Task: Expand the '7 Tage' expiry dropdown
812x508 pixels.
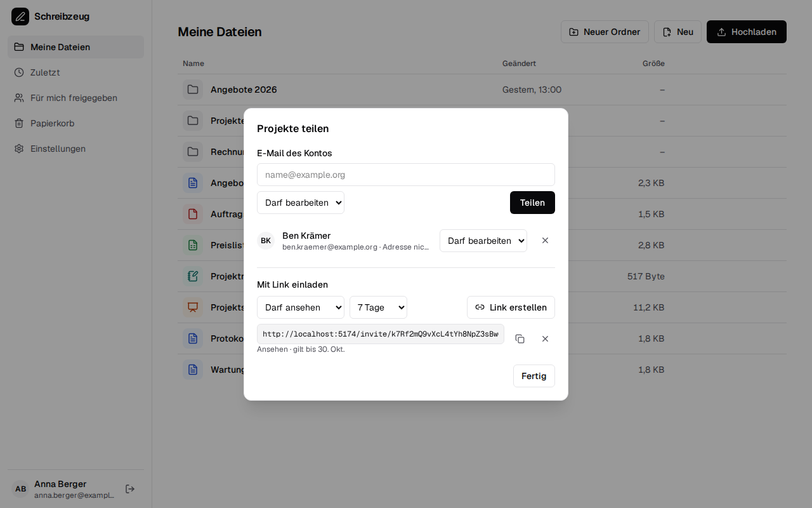Action: (x=378, y=307)
